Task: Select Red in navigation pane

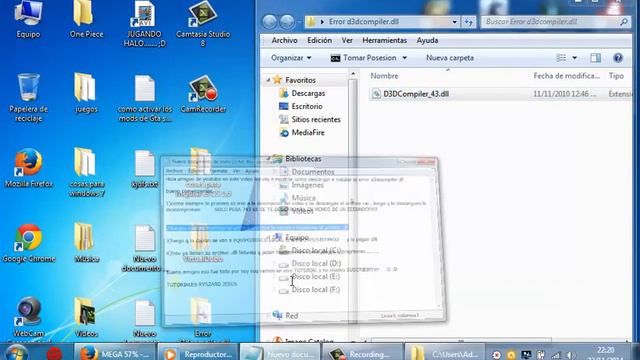Action: click(x=286, y=316)
